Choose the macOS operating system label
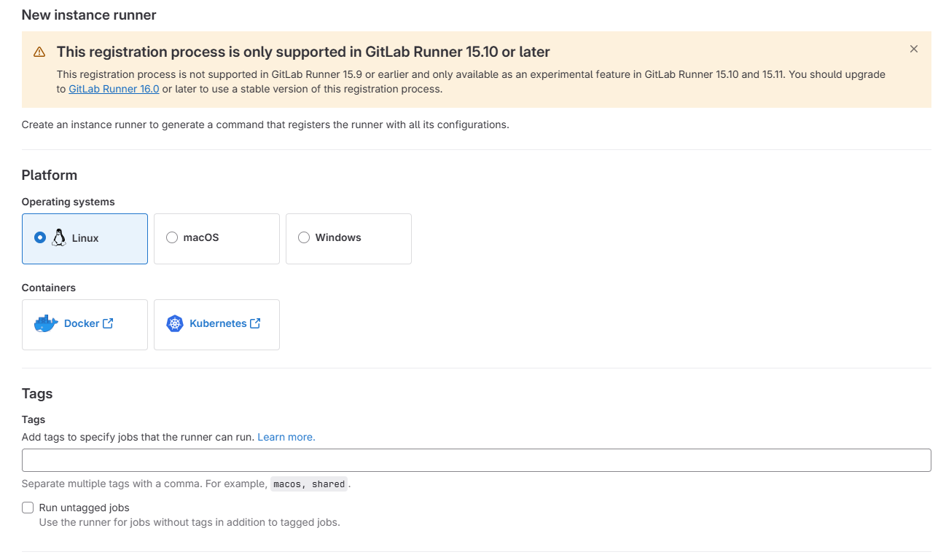Image resolution: width=938 pixels, height=560 pixels. (201, 237)
